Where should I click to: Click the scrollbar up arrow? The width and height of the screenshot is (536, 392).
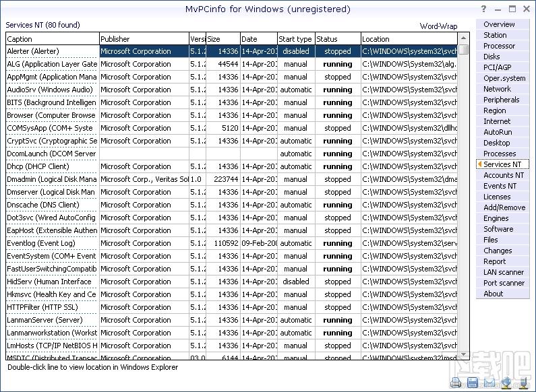click(x=464, y=38)
